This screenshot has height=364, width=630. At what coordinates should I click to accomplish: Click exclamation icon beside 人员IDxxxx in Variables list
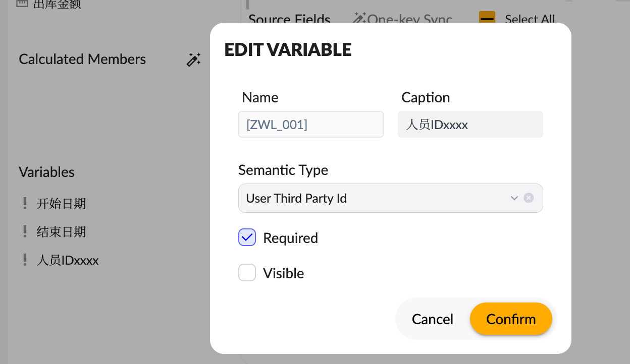[25, 260]
